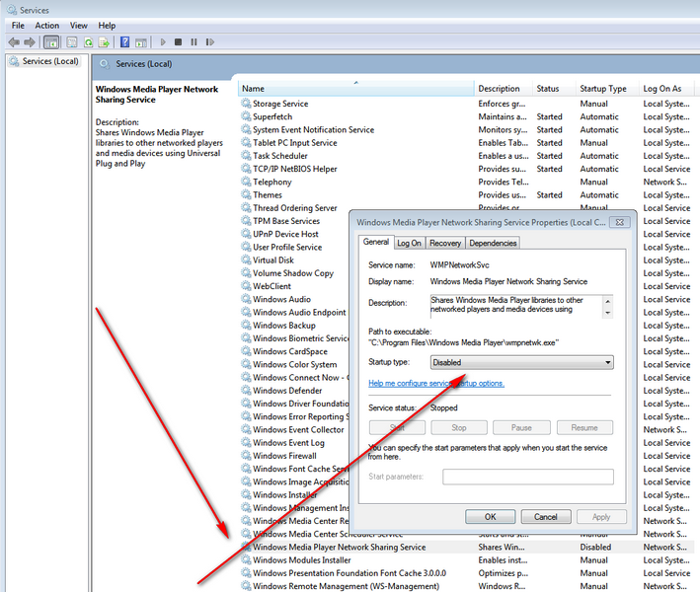Click the WMPNetworkSvc service name text
Image resolution: width=700 pixels, height=592 pixels.
click(x=459, y=265)
